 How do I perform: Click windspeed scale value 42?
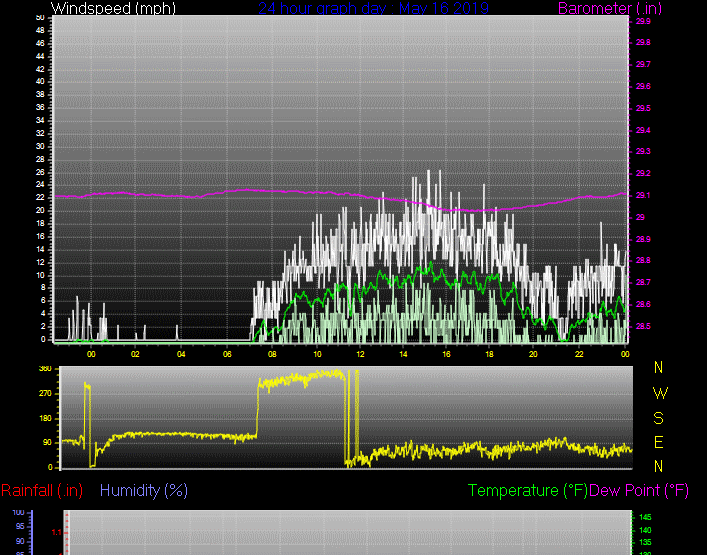40,69
